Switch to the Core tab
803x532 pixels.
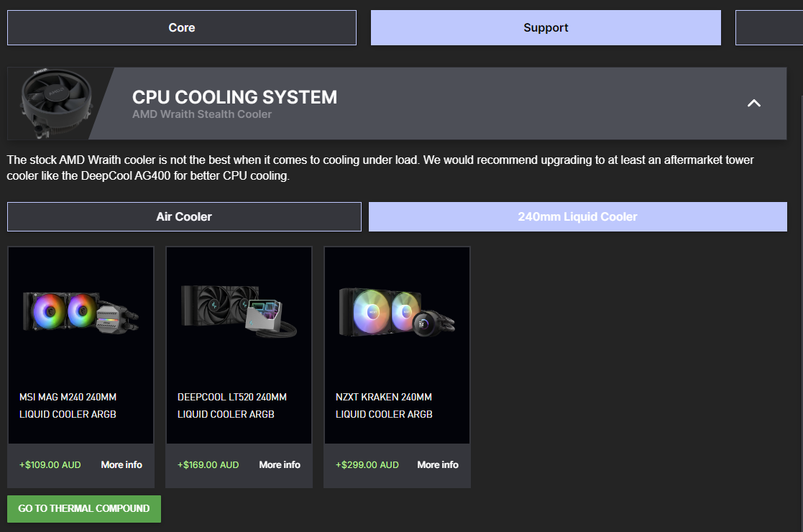pyautogui.click(x=182, y=27)
